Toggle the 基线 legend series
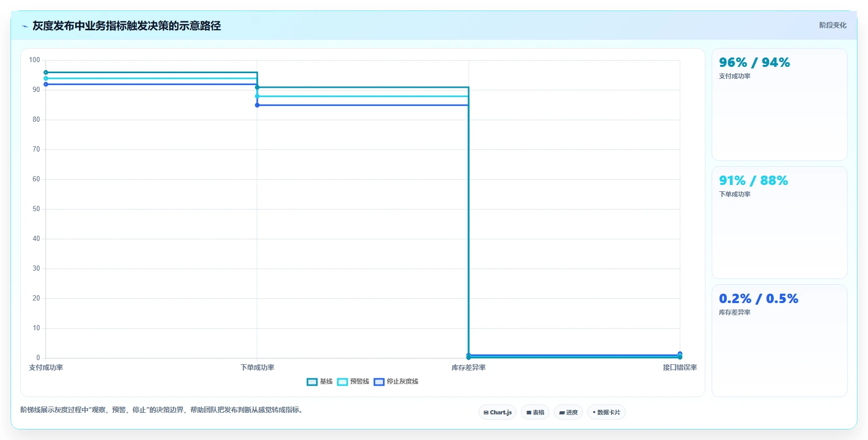The width and height of the screenshot is (868, 440). (x=319, y=381)
